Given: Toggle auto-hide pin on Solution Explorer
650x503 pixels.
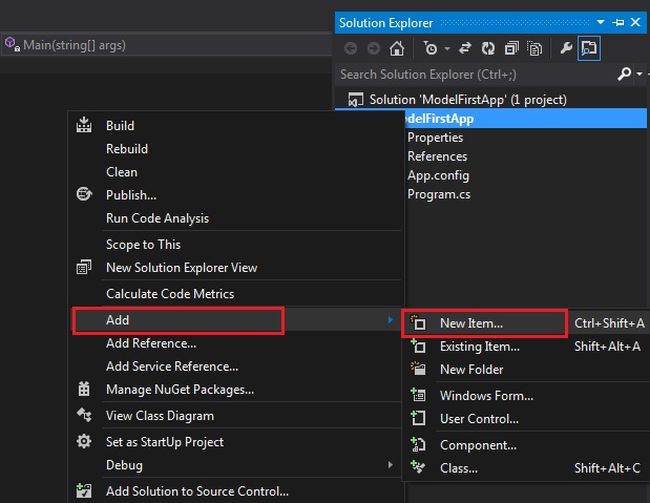Looking at the screenshot, I should (x=619, y=22).
